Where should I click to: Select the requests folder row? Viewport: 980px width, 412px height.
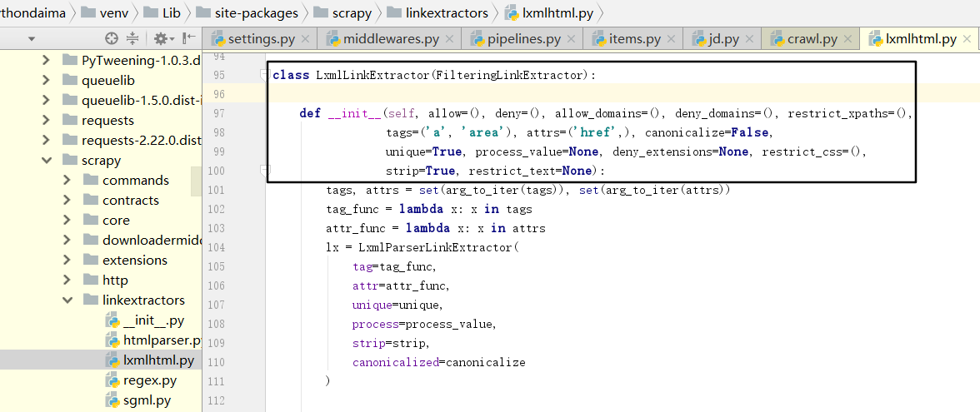coord(101,120)
